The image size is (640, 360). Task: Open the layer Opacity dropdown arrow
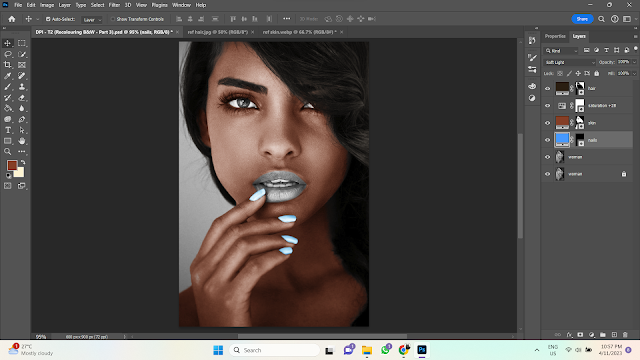point(634,62)
